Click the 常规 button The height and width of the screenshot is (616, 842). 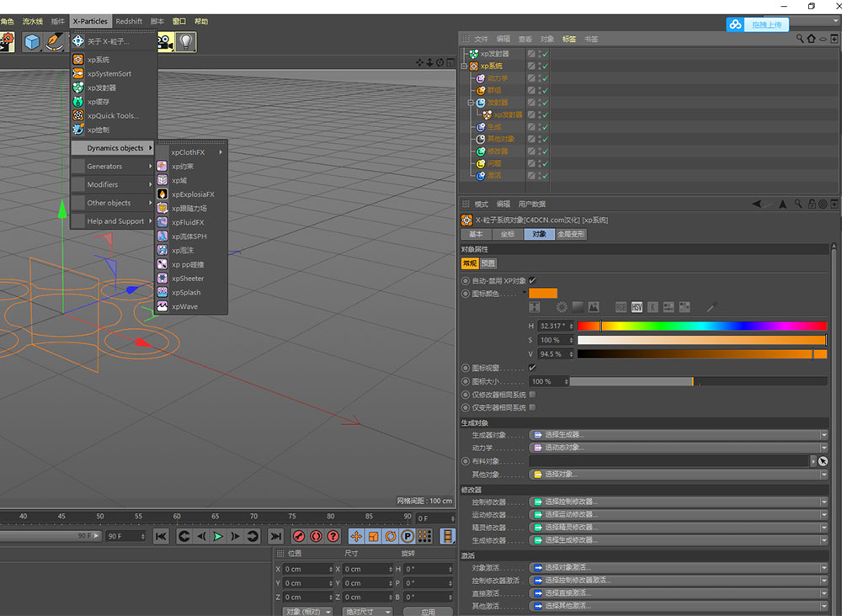click(x=470, y=263)
